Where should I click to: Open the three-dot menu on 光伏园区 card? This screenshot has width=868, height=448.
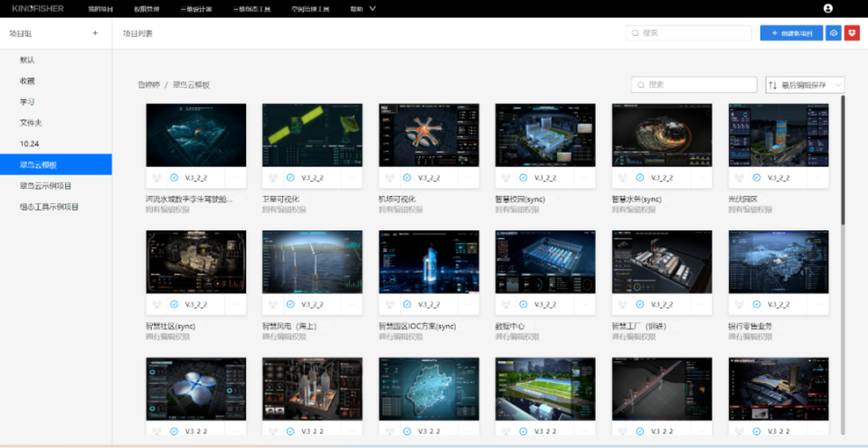point(819,178)
